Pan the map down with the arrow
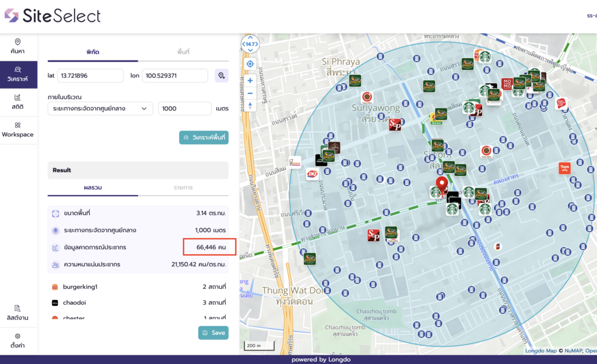Viewport: 597px width, 364px height. [250, 50]
